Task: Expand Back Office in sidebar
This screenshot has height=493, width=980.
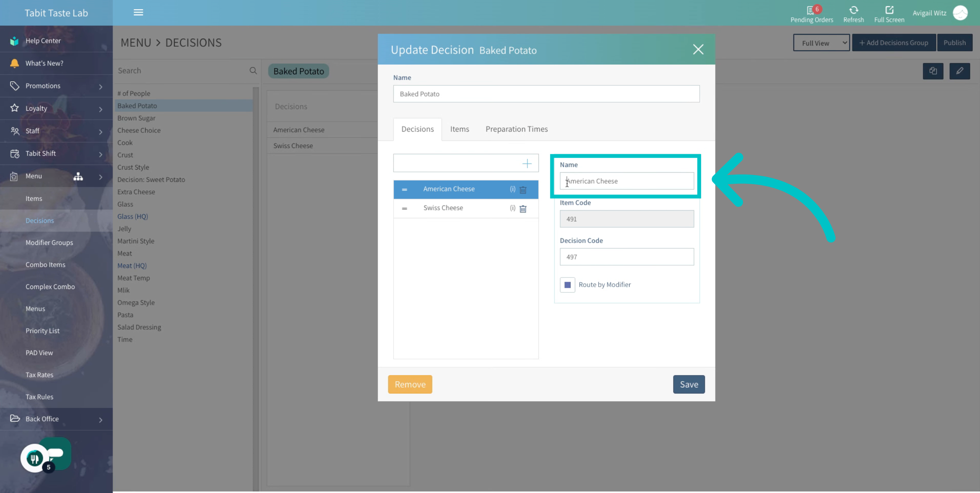Action: [56, 419]
